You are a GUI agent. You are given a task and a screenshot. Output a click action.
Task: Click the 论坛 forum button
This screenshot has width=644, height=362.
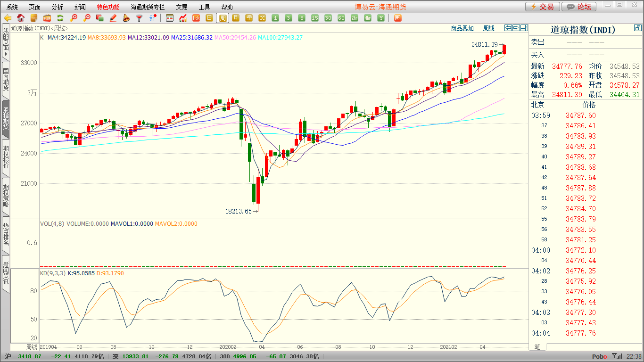pyautogui.click(x=579, y=7)
